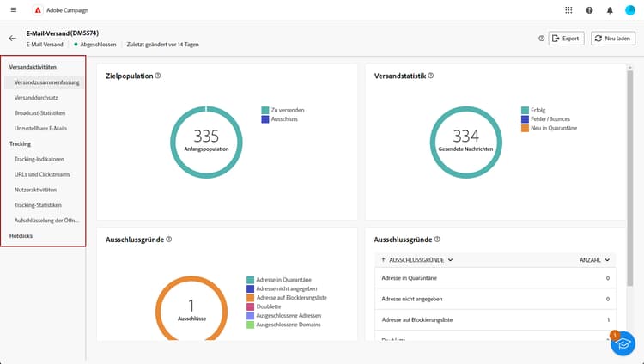The height and width of the screenshot is (364, 644).
Task: Click the info icon next to Zielpopulation
Action: pos(158,76)
